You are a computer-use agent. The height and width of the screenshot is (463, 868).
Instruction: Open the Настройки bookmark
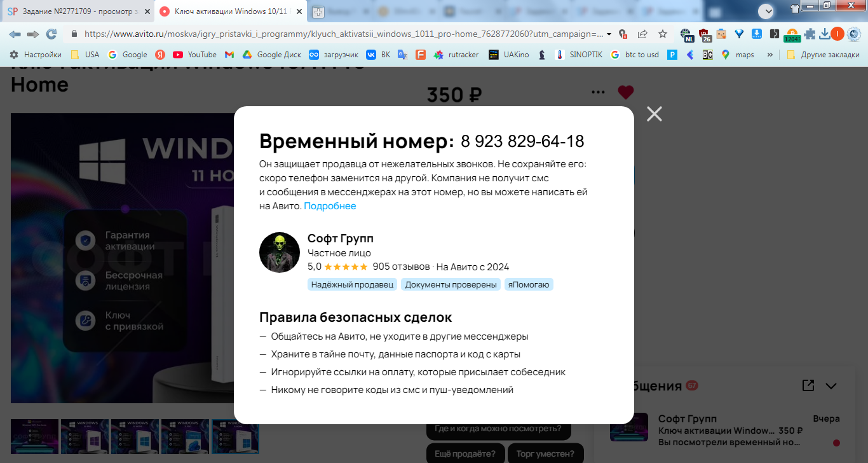pyautogui.click(x=36, y=55)
